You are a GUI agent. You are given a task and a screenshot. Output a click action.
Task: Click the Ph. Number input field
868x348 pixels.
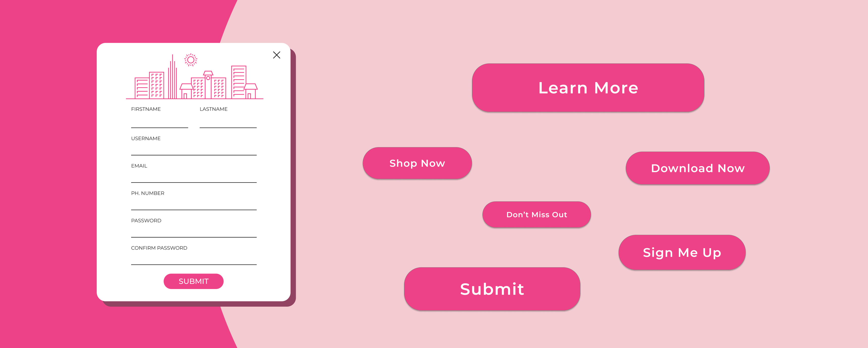(193, 209)
